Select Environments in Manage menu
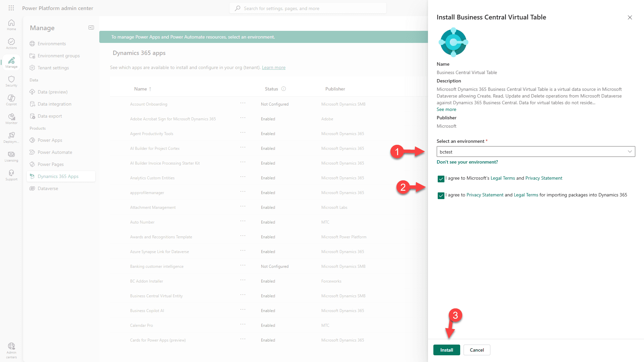 point(52,44)
